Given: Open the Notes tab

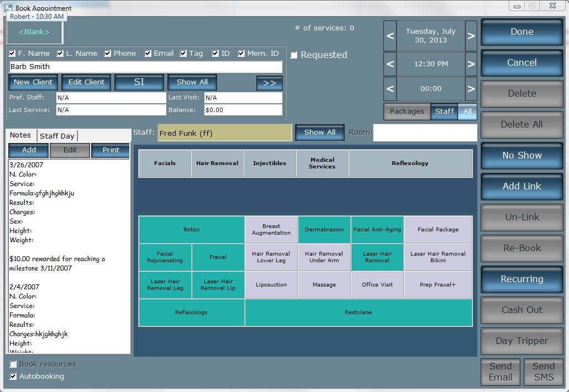Looking at the screenshot, I should (20, 135).
